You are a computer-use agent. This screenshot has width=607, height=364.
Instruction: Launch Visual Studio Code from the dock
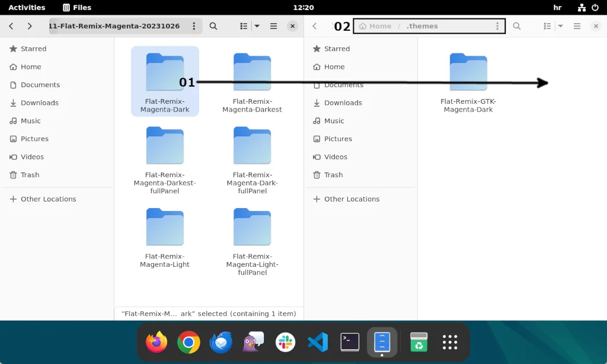point(318,342)
